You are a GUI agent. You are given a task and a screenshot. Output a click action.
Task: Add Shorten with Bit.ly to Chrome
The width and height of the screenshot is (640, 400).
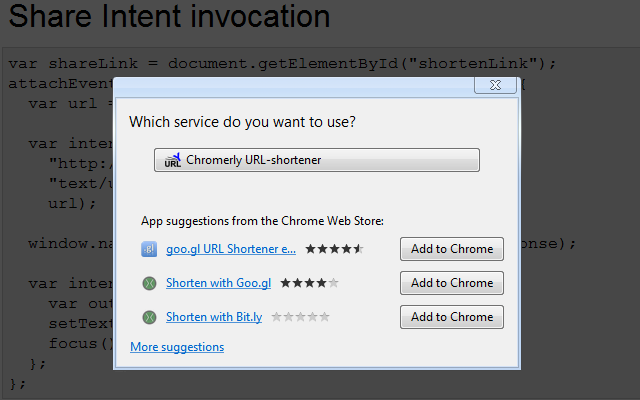452,317
